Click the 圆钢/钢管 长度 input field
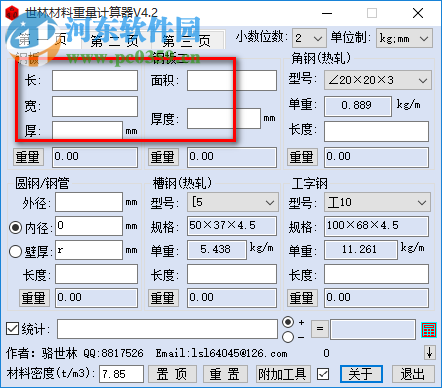The image size is (442, 388). [96, 274]
